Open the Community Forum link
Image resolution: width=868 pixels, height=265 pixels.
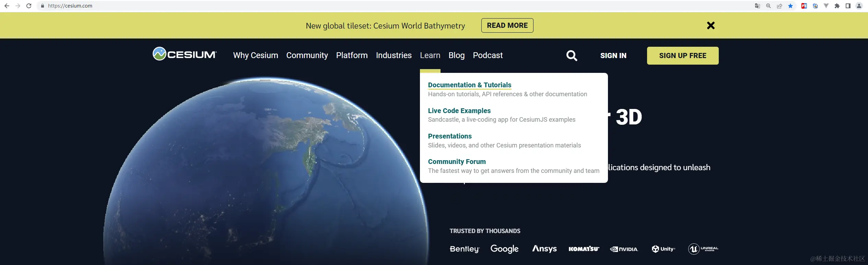pyautogui.click(x=457, y=162)
